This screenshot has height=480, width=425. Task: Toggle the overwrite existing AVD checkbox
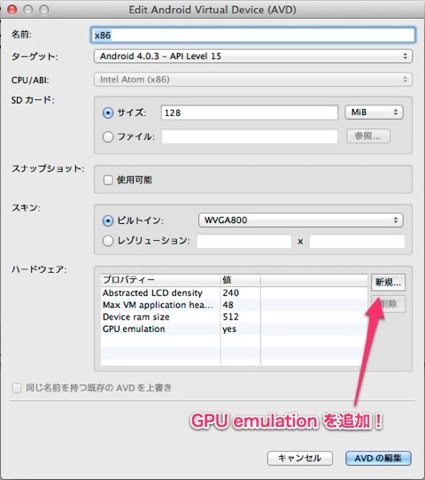[x=16, y=388]
